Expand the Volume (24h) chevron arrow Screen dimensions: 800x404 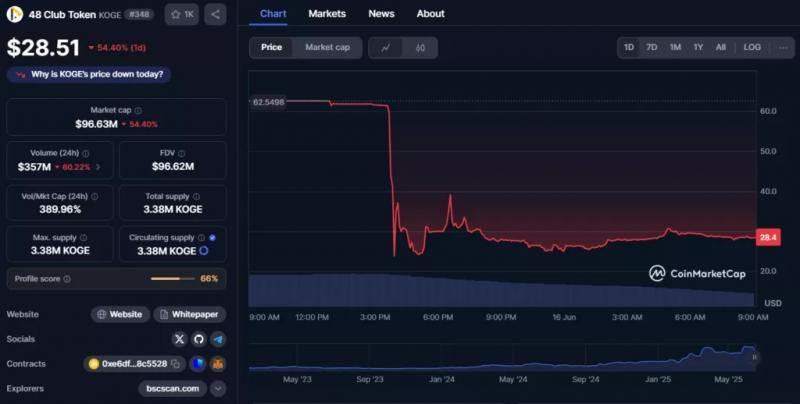[98, 167]
